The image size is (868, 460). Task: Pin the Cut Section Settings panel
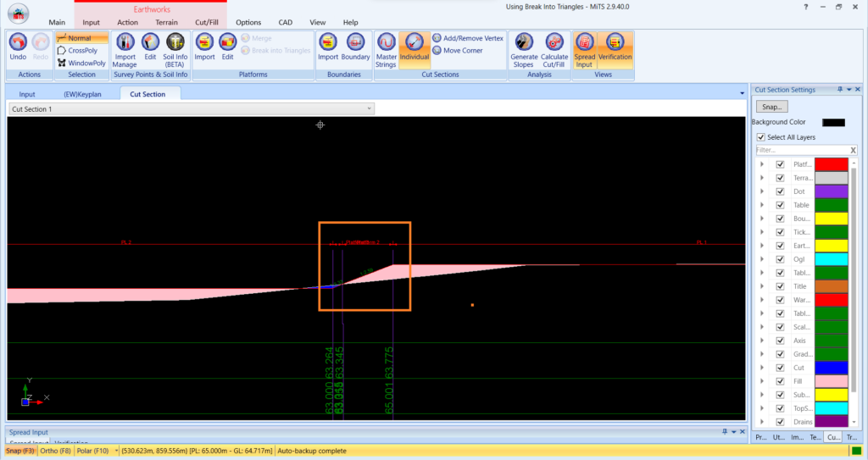(x=840, y=90)
